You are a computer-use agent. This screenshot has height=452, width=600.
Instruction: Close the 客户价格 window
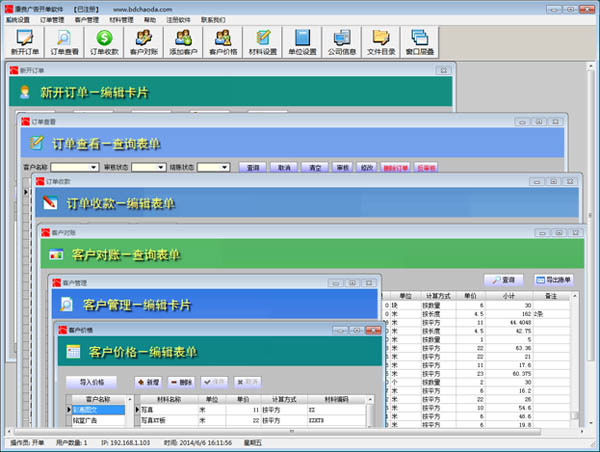click(373, 330)
